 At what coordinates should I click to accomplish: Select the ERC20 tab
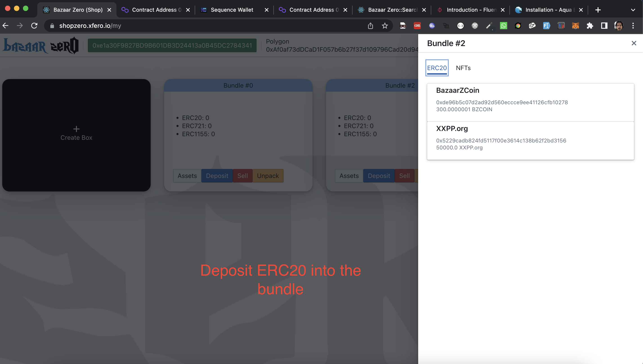(x=437, y=68)
